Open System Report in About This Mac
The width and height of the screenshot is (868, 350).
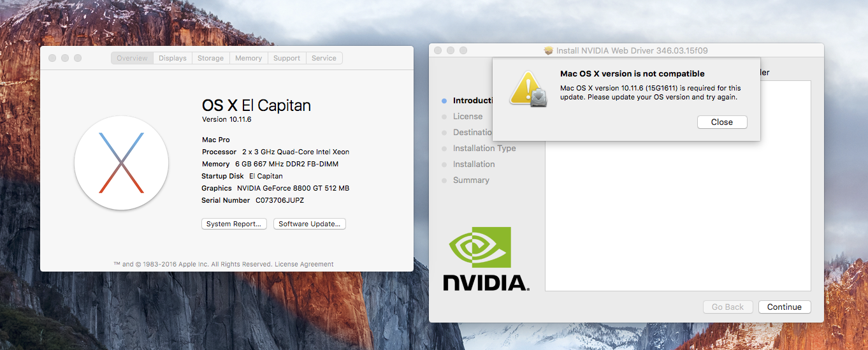[x=234, y=224]
